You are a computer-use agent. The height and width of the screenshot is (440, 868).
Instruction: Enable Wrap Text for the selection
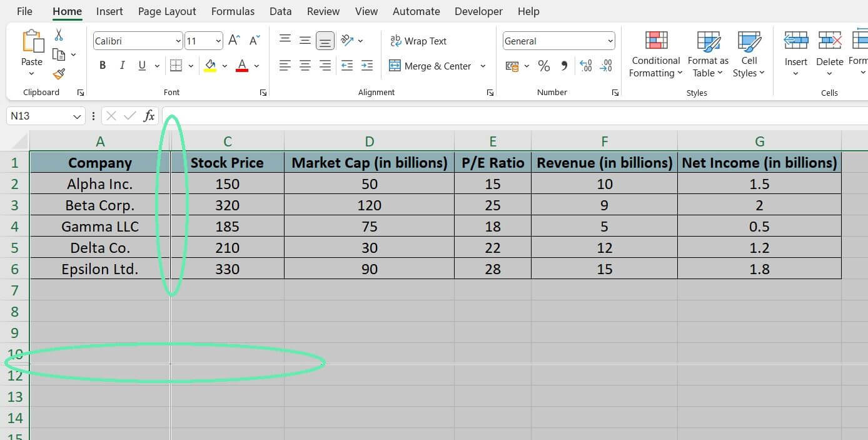[418, 41]
